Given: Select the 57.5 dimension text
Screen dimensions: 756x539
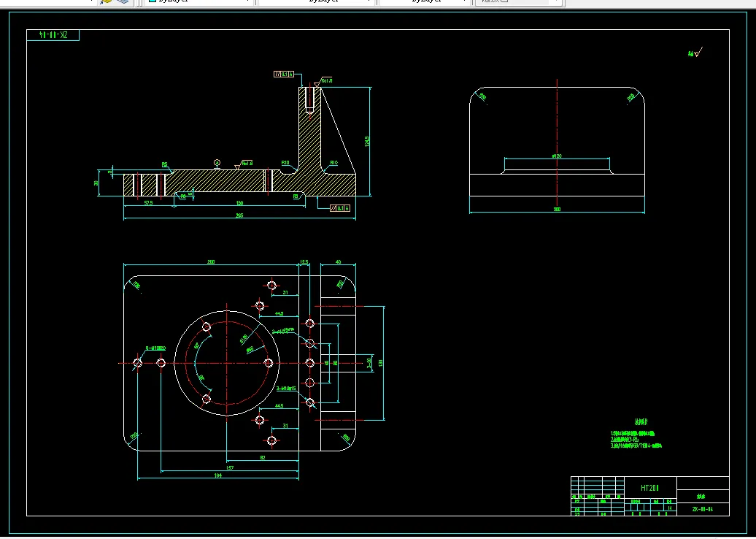Looking at the screenshot, I should coord(148,203).
